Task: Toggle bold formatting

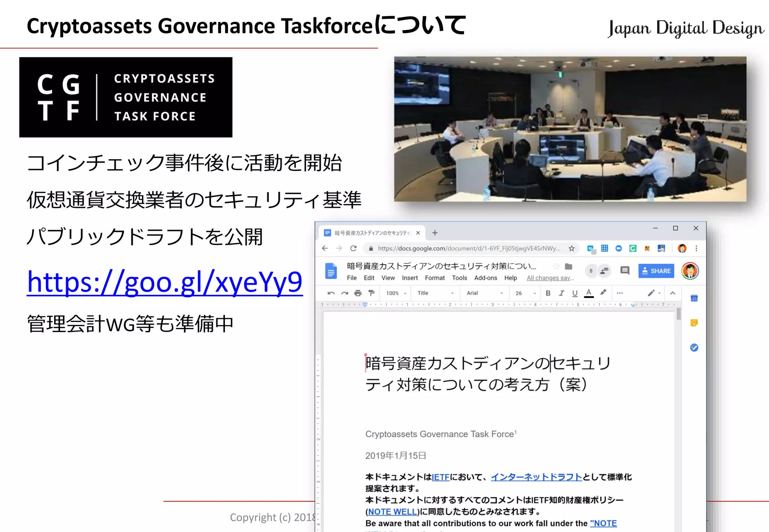Action: click(548, 293)
